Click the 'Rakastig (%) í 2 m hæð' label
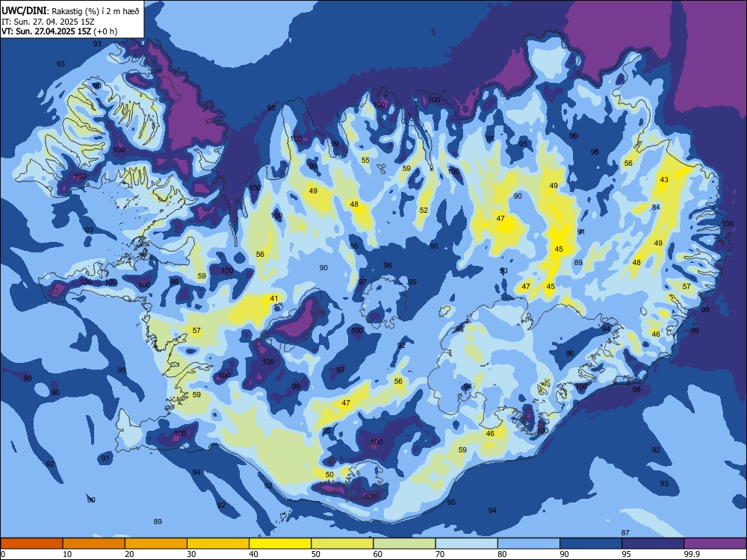747x560 pixels. (x=96, y=11)
